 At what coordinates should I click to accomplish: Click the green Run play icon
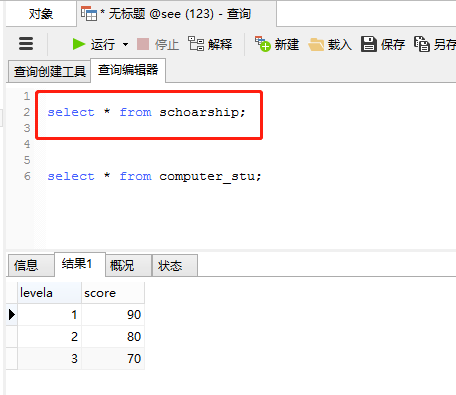click(x=79, y=44)
